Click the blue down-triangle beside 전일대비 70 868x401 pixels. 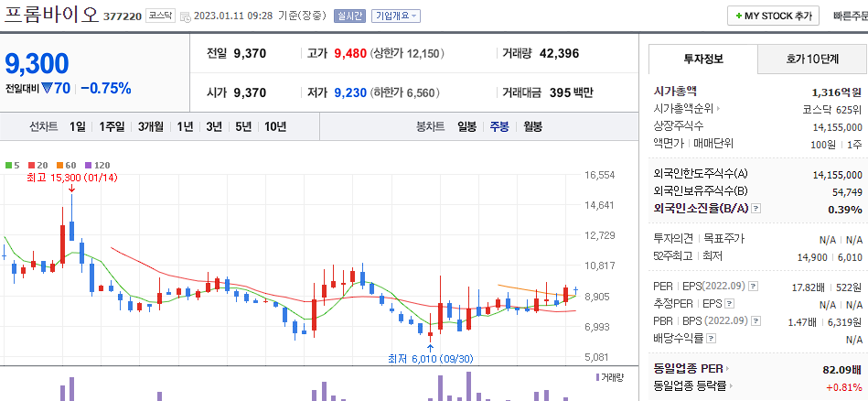(x=46, y=88)
